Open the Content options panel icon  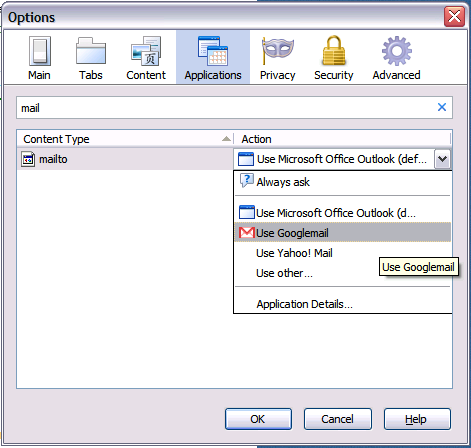(146, 51)
